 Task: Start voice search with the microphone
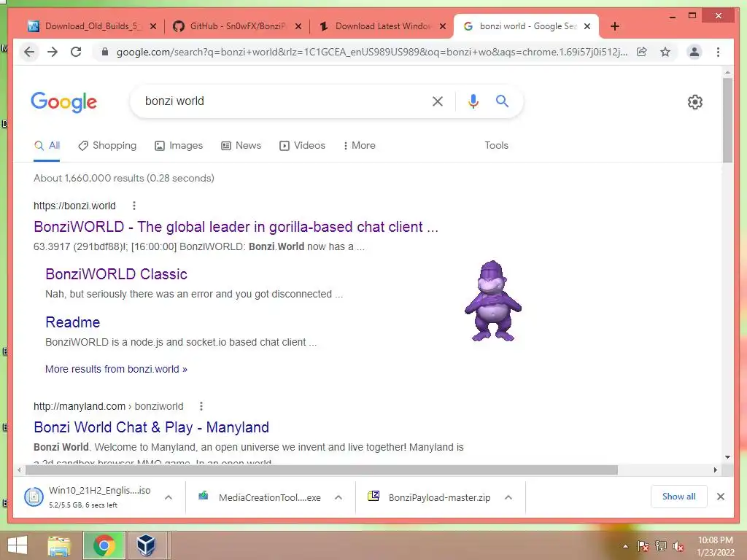pos(473,101)
